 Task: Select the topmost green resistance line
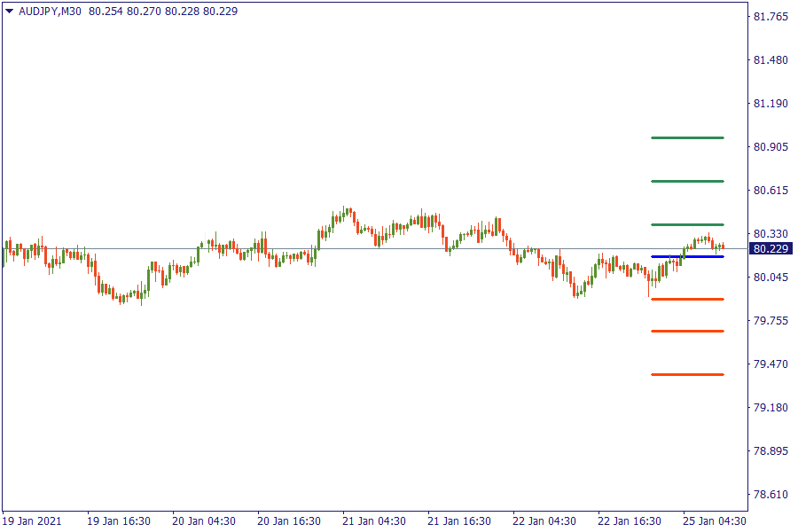687,137
